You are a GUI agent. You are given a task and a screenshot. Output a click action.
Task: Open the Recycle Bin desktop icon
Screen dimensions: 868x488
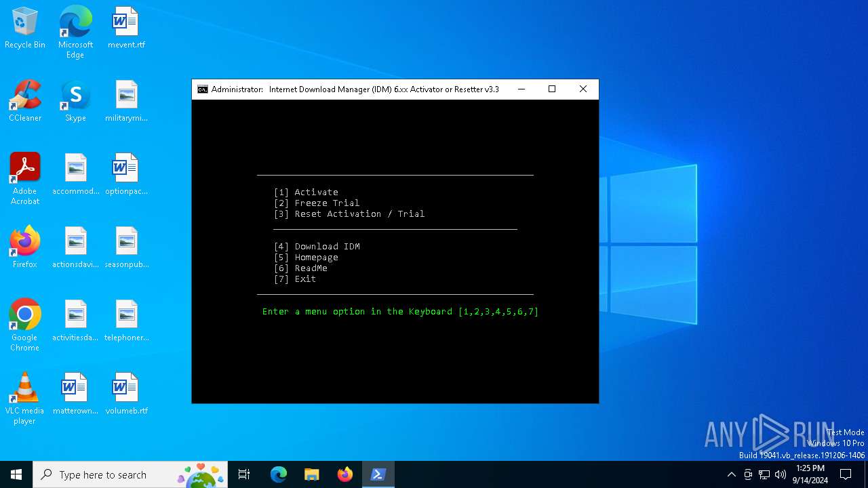pyautogui.click(x=25, y=28)
